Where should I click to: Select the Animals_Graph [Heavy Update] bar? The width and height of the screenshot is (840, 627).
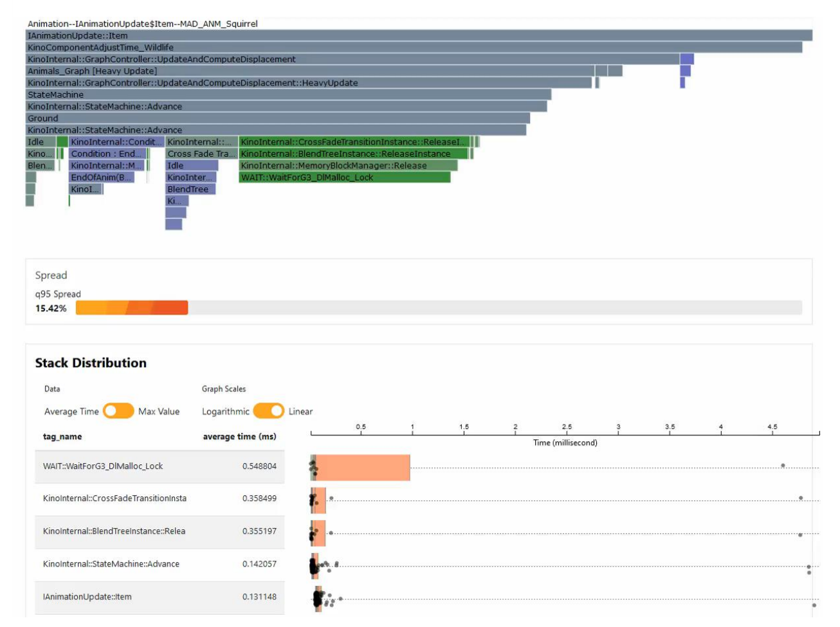pyautogui.click(x=310, y=71)
